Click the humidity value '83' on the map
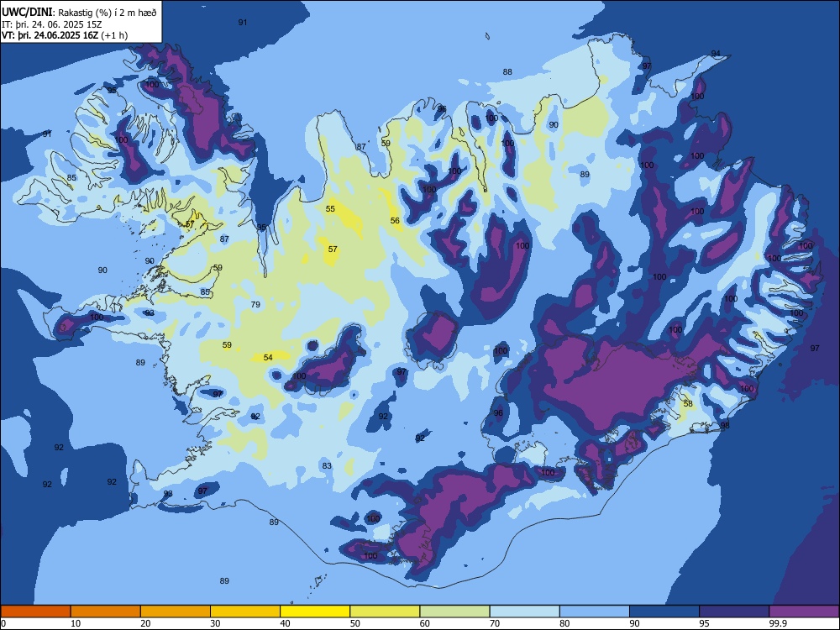The image size is (840, 630). point(327,466)
